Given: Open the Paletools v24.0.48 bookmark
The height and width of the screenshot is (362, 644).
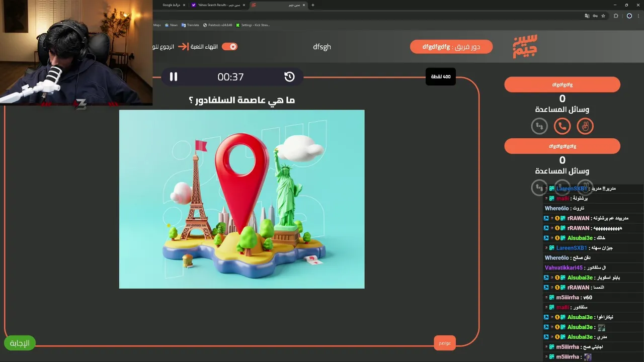Looking at the screenshot, I should click(217, 25).
